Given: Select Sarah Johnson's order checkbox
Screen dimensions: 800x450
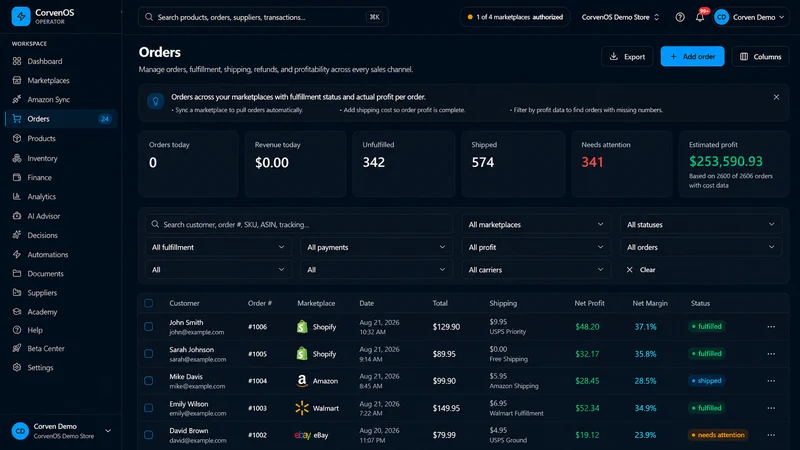Looking at the screenshot, I should click(x=148, y=354).
